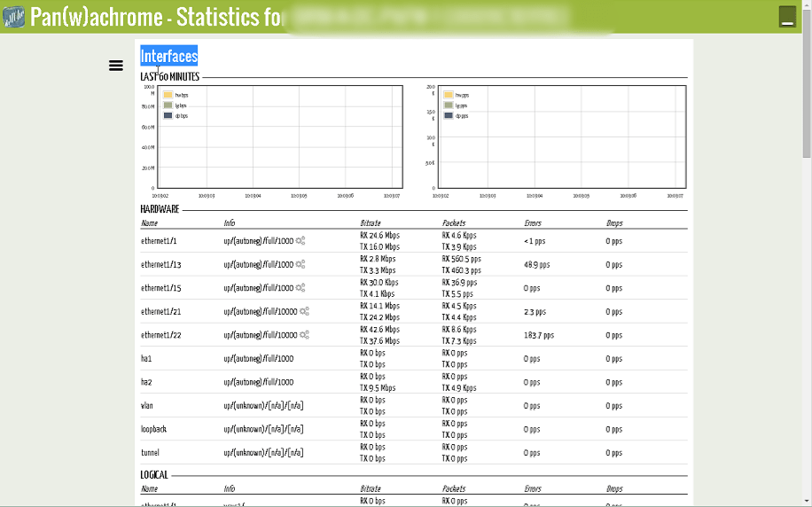The height and width of the screenshot is (507, 812).
Task: Toggle hw bps legend swatch in bitrate chart
Action: pos(168,95)
